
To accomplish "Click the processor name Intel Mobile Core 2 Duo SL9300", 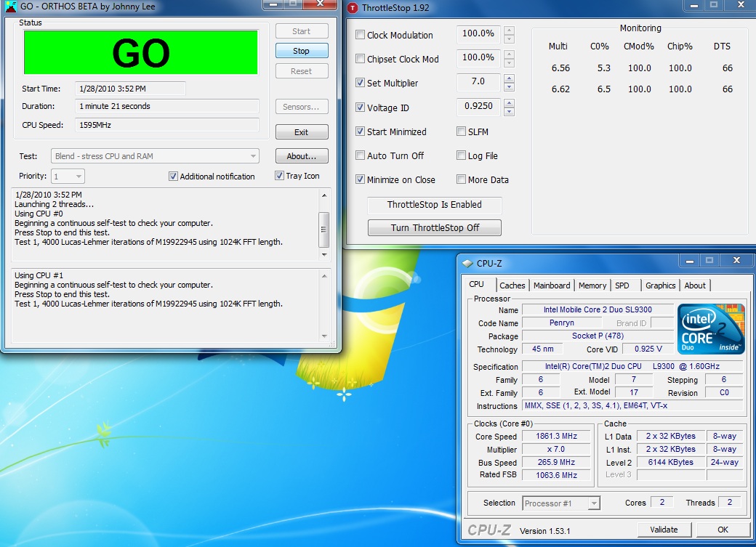I will tap(598, 309).
